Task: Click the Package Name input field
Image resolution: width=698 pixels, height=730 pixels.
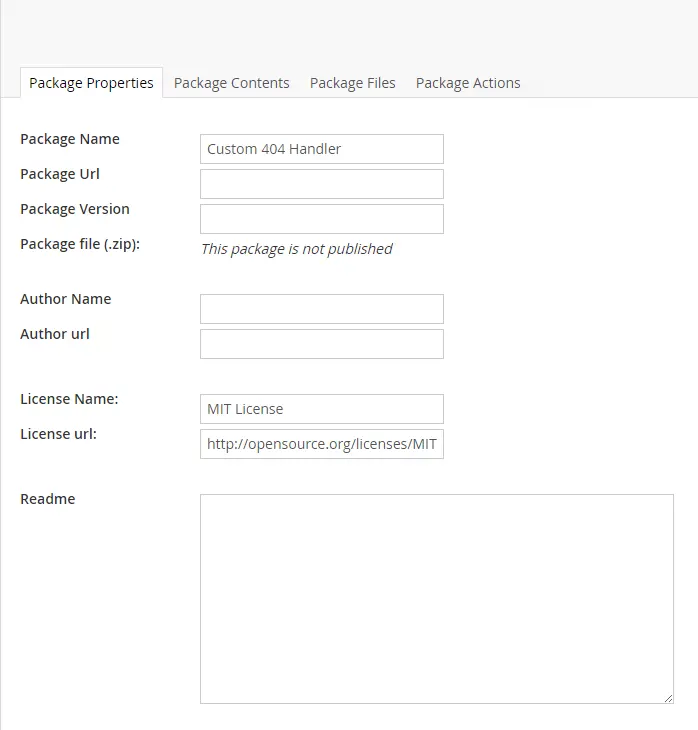Action: [321, 149]
